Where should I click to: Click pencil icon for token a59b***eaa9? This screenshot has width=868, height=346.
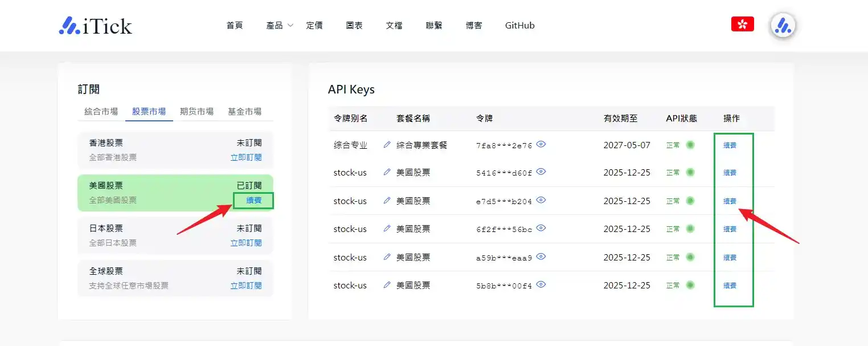[387, 257]
